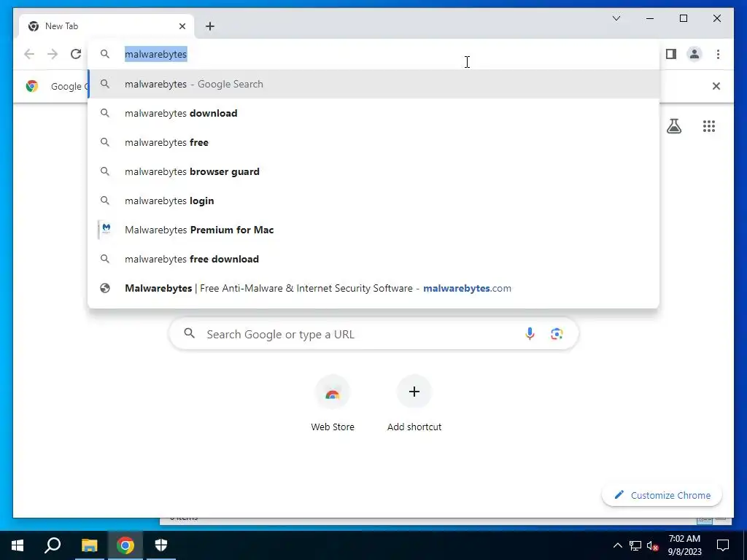747x560 pixels.
Task: Click the Customize Chrome button
Action: [662, 495]
